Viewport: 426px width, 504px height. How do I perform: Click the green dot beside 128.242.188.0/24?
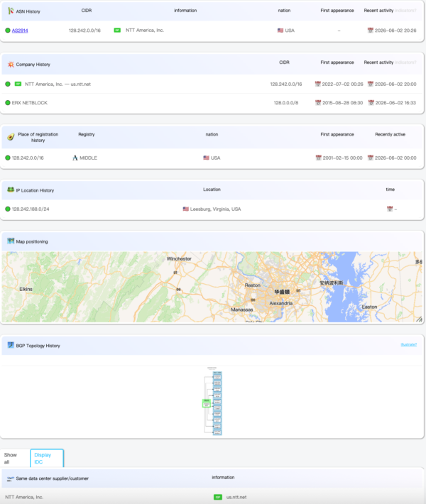(8, 209)
